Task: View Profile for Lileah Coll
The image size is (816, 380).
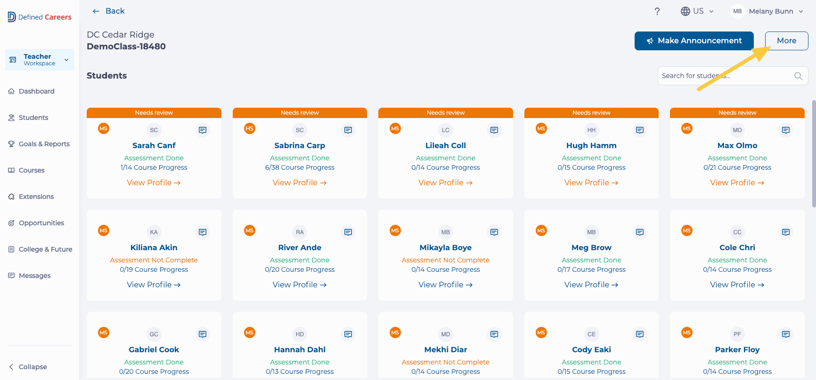Action: [x=445, y=183]
